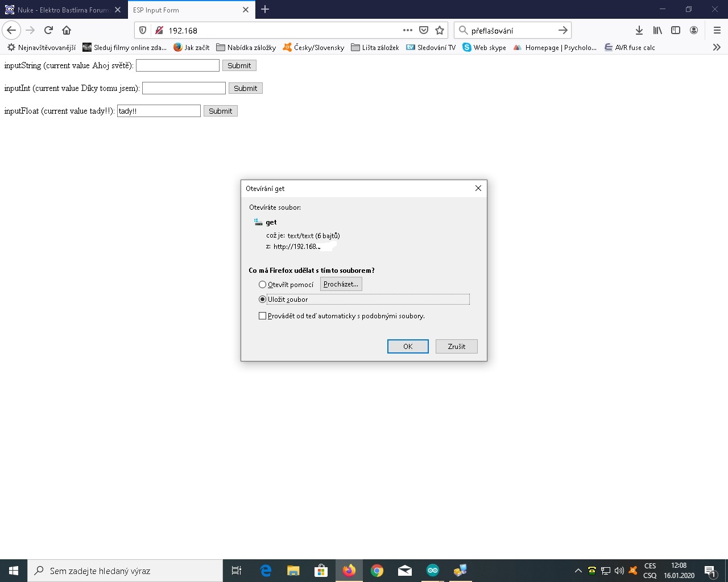Open the Firefox hamburger menu
728x582 pixels.
tap(717, 30)
